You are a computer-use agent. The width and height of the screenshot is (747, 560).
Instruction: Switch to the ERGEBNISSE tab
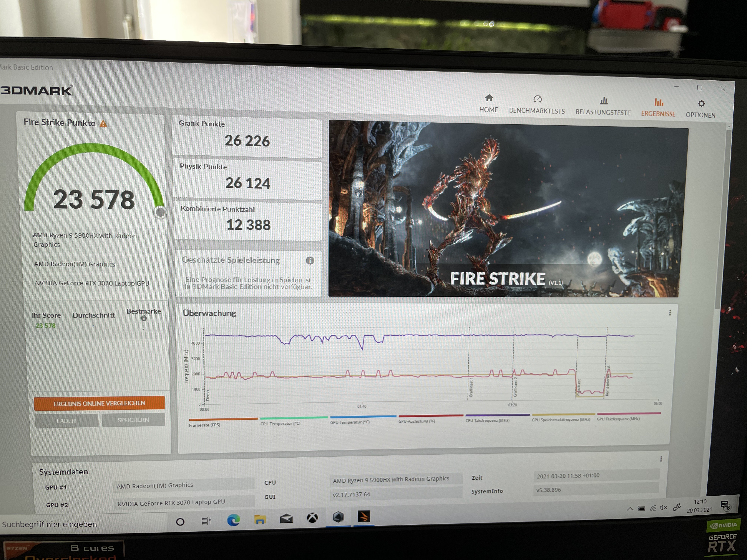[x=658, y=108]
